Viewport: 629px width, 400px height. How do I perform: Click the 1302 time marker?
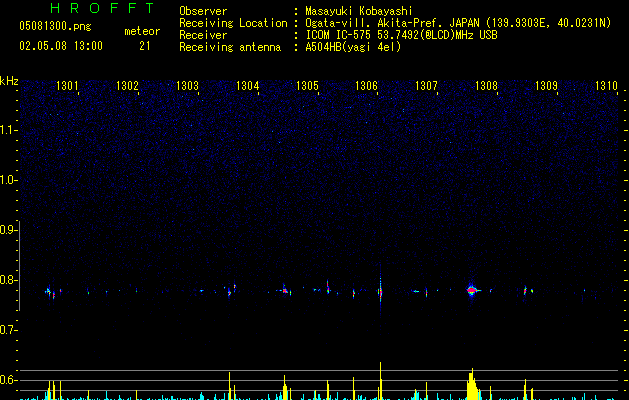[127, 86]
